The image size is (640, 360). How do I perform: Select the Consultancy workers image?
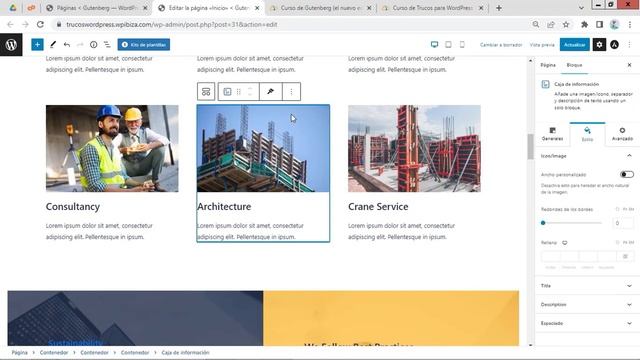(x=112, y=149)
